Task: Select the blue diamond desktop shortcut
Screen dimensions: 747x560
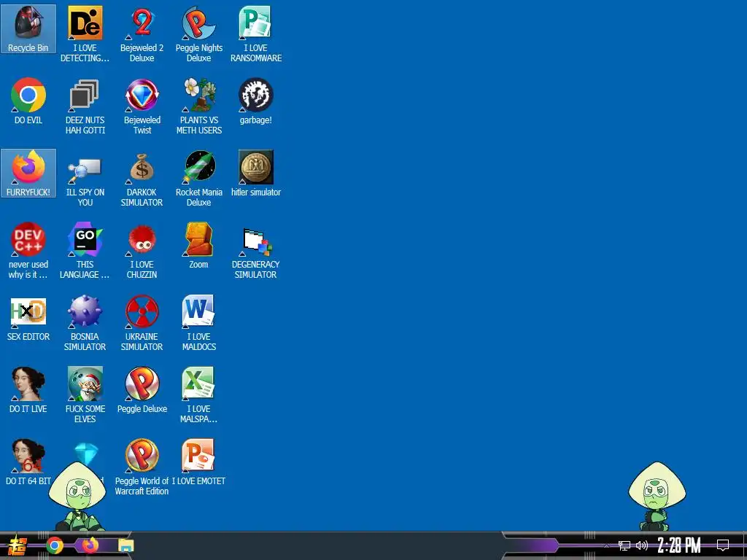Action: tap(86, 455)
